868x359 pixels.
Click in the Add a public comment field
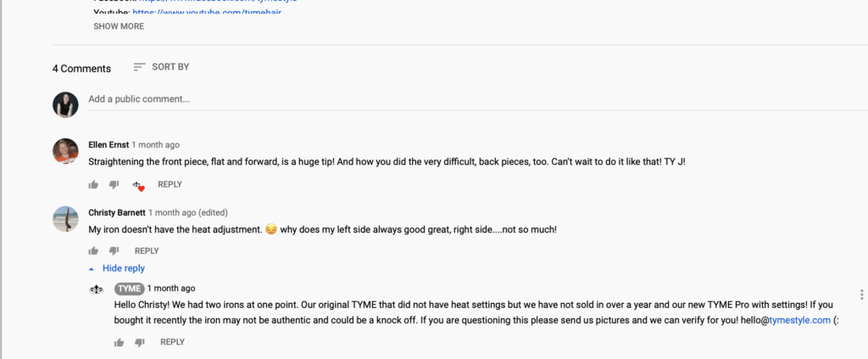tap(339, 99)
